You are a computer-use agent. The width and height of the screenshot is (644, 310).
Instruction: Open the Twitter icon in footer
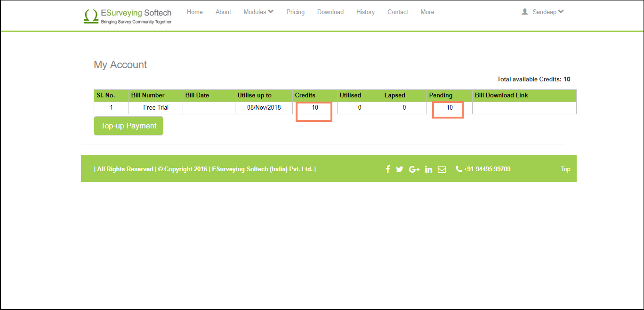click(400, 169)
